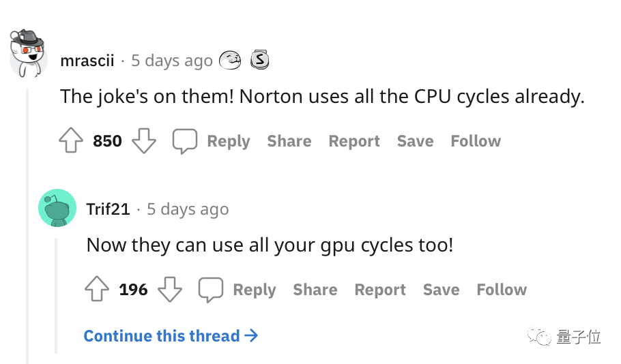Follow Trif21's reply
Image resolution: width=621 pixels, height=364 pixels.
pos(502,290)
